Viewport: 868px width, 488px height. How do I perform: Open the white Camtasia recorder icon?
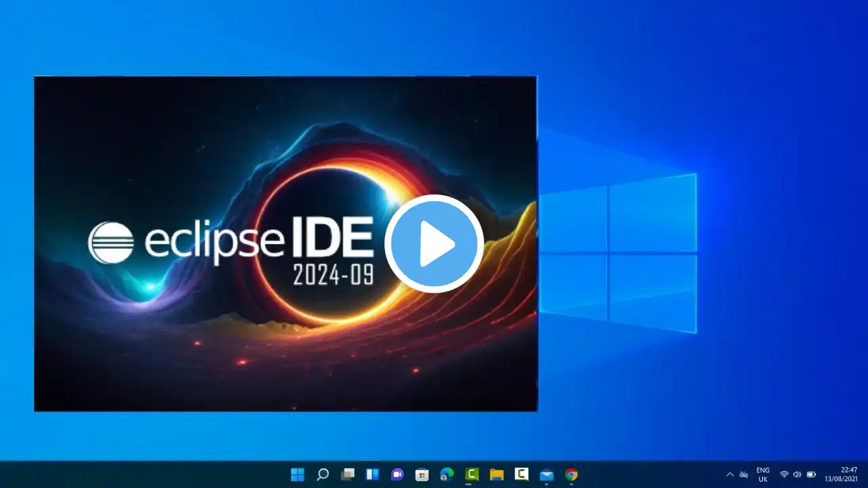pyautogui.click(x=521, y=474)
